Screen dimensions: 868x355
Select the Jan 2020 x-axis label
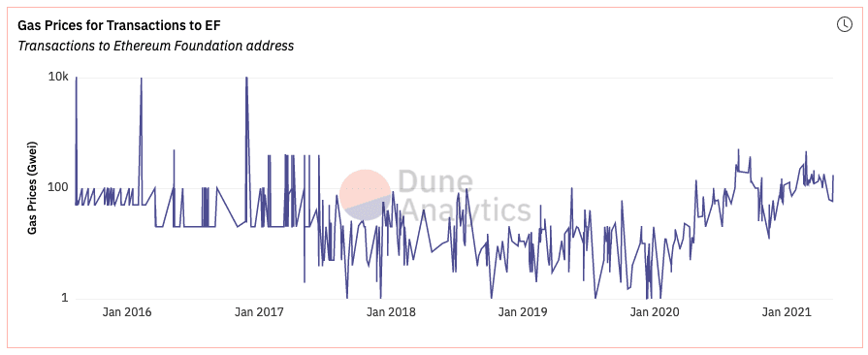point(656,311)
